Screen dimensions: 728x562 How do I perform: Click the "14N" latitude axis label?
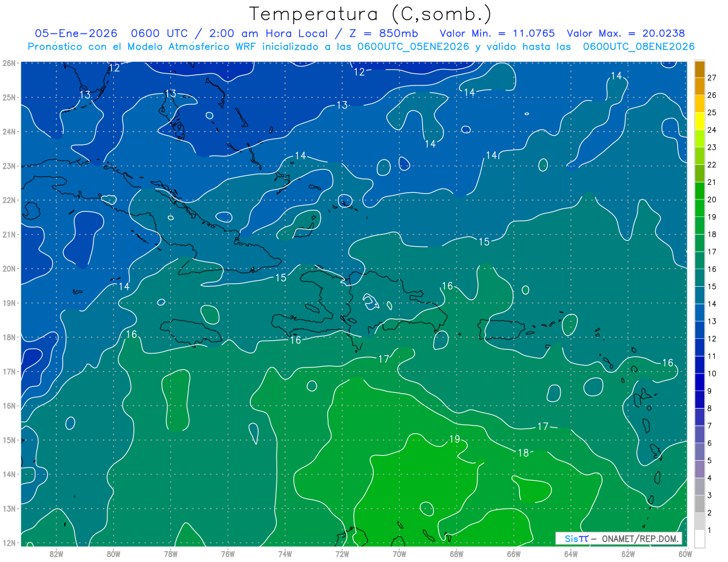pyautogui.click(x=9, y=473)
